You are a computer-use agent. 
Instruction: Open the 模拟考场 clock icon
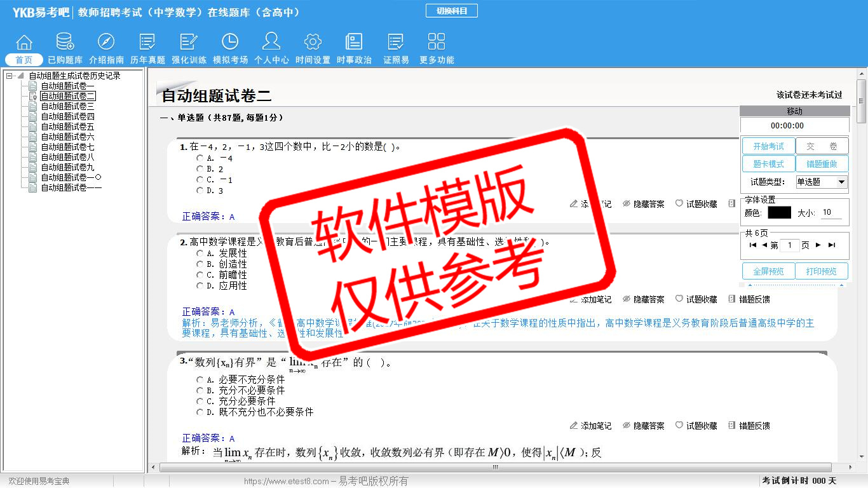230,43
